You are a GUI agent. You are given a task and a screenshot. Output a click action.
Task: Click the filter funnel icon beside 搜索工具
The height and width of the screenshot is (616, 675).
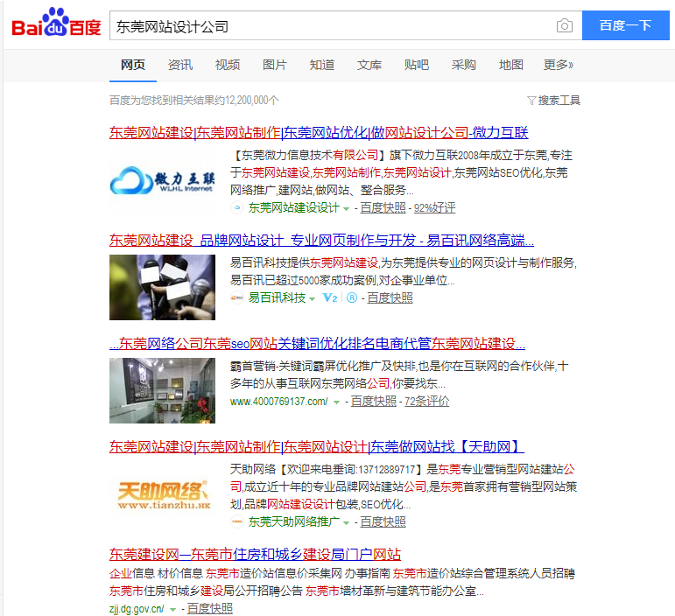pyautogui.click(x=531, y=101)
